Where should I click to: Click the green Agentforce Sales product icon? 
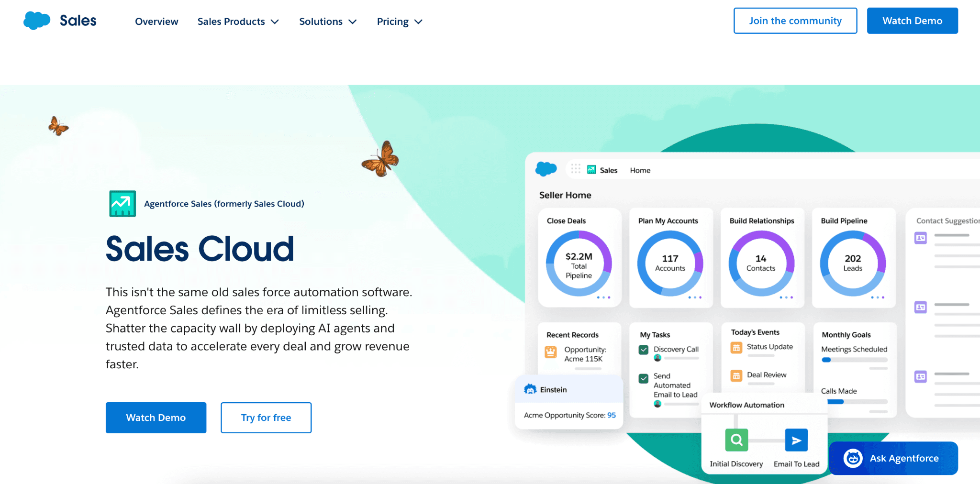click(x=122, y=203)
